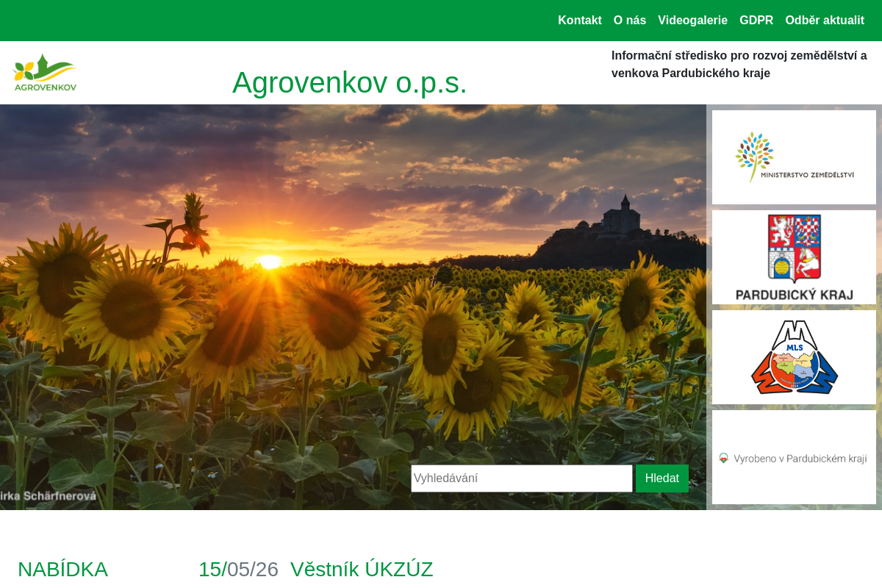The image size is (882, 588).
Task: Click the NABÍDKA heading
Action: (63, 569)
